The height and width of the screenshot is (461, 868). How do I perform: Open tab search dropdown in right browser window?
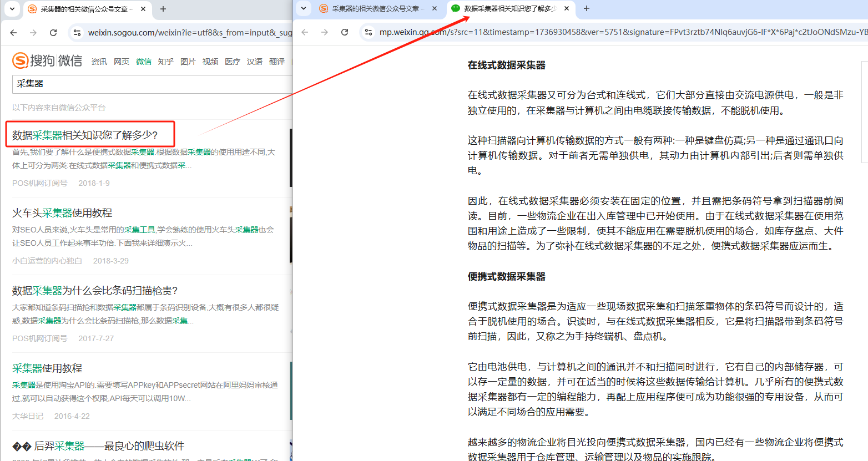[303, 8]
